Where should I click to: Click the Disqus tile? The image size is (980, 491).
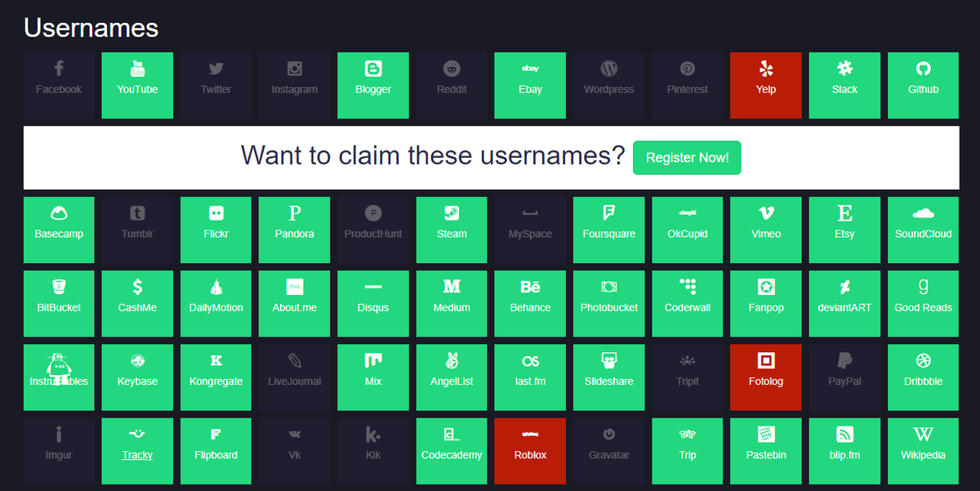(373, 304)
